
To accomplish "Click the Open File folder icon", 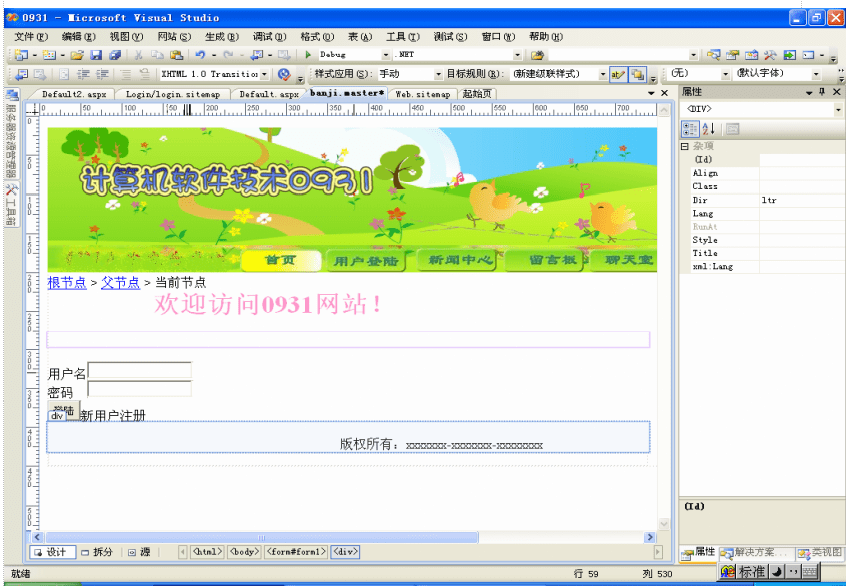I will pos(77,55).
